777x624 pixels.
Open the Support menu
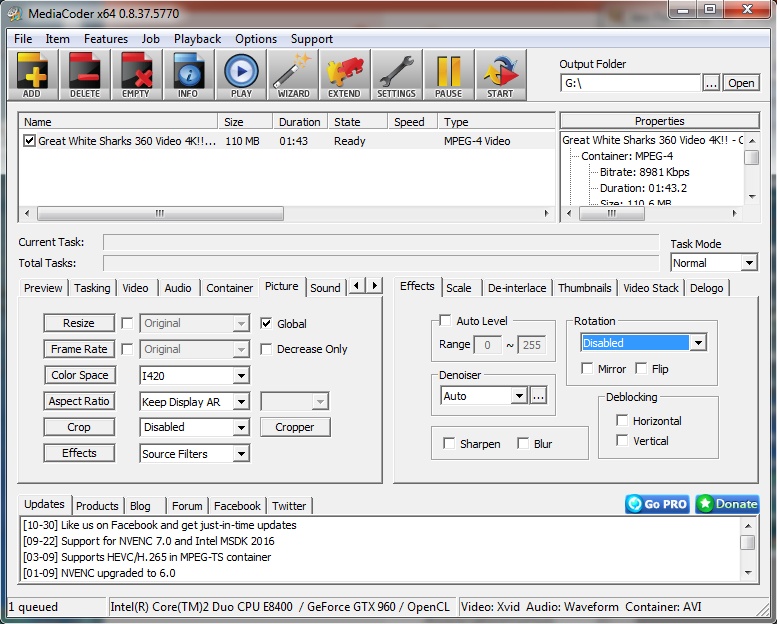[x=312, y=39]
